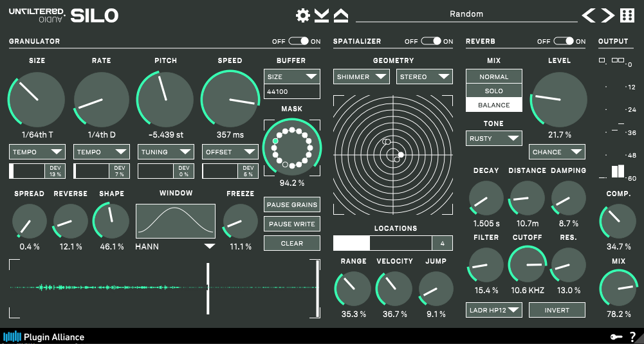Click the granulator SIZE knob
This screenshot has width=644, height=344.
[x=37, y=99]
